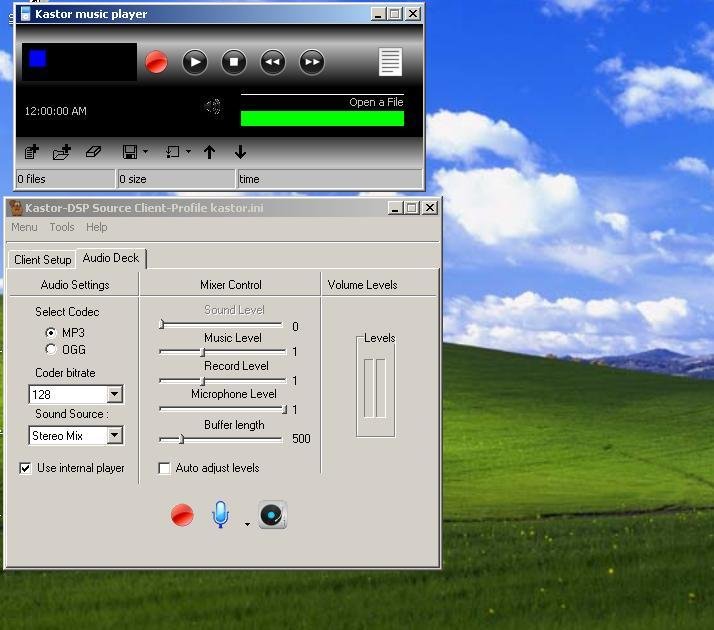The width and height of the screenshot is (714, 630).
Task: Click the Buffer length slider
Action: 221,439
